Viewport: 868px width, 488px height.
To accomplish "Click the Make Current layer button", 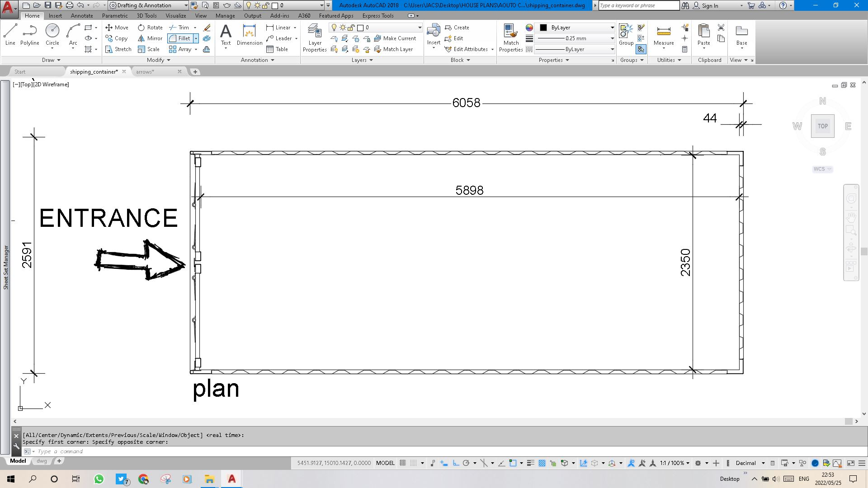I will (395, 38).
